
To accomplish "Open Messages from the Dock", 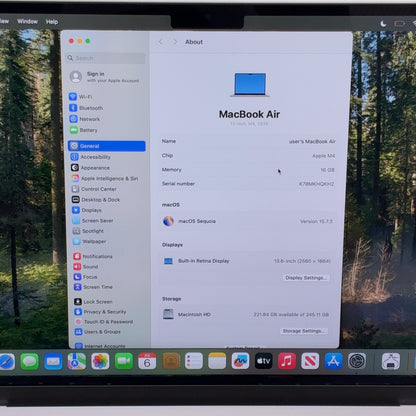I will (x=30, y=362).
